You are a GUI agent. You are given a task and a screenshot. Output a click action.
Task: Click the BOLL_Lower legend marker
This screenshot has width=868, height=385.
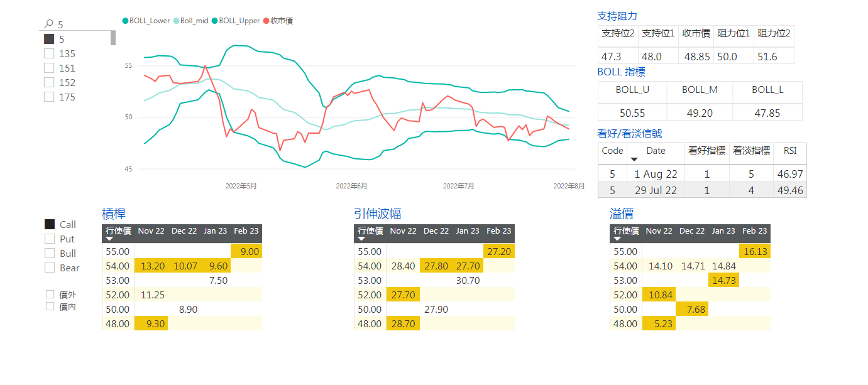(126, 21)
